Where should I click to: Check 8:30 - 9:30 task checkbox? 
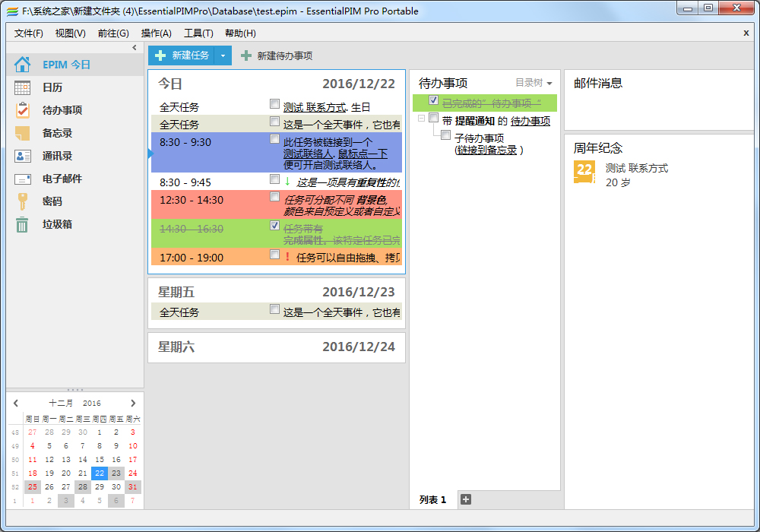pos(275,139)
